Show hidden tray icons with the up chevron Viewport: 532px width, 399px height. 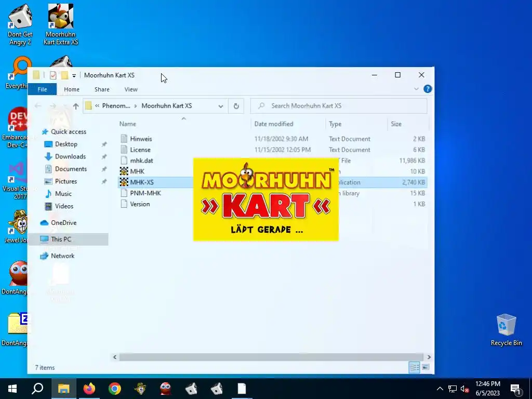[440, 389]
